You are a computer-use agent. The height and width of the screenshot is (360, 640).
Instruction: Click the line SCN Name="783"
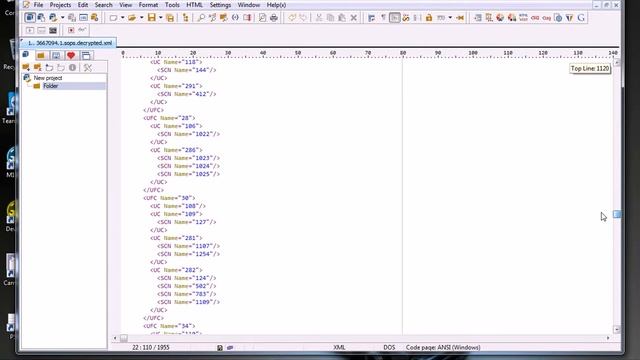click(187, 294)
